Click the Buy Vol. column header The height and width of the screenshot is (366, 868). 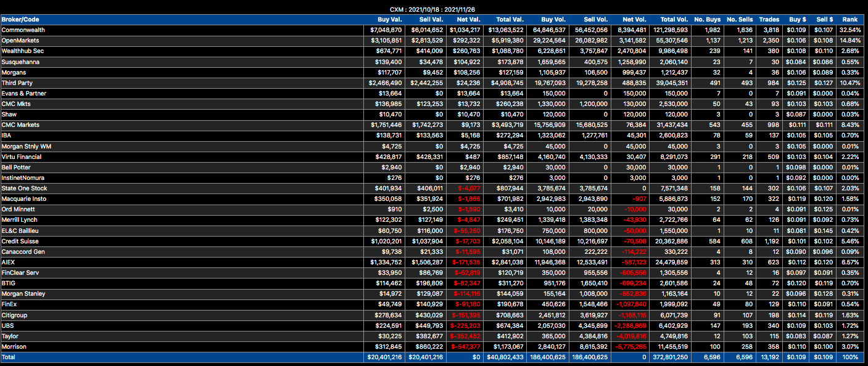[x=554, y=20]
